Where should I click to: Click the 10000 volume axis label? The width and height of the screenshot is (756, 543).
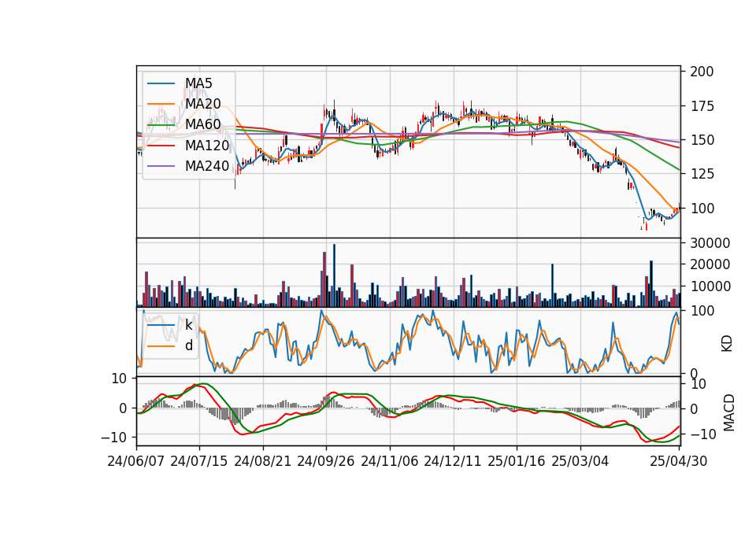710,286
